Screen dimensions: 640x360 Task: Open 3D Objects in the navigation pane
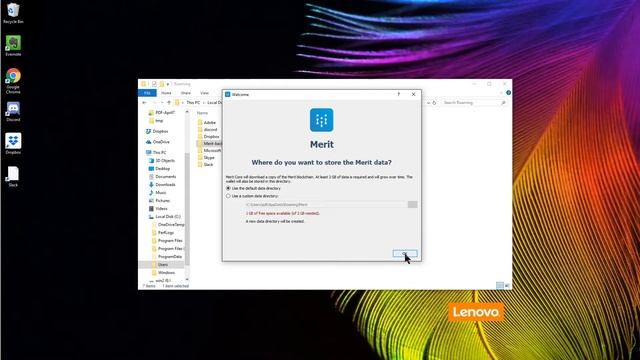162,161
